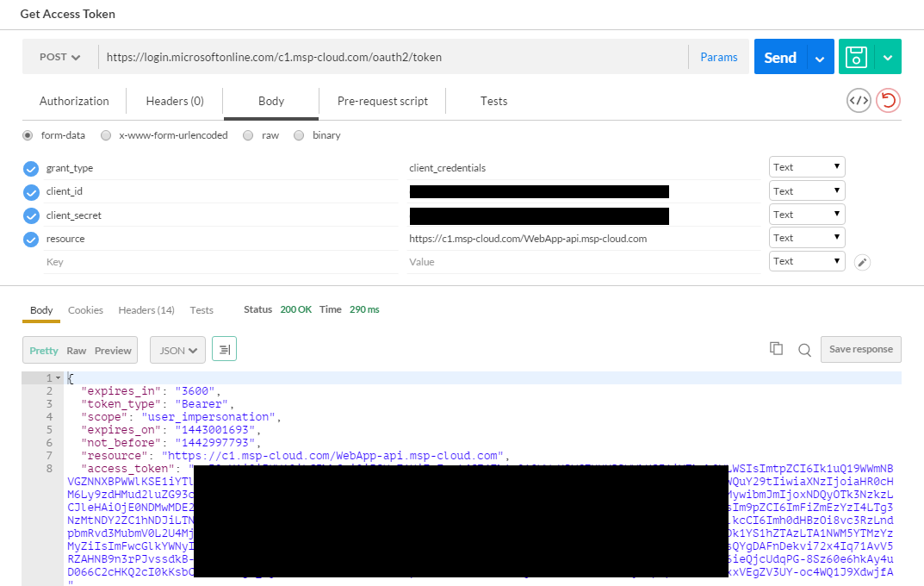924x586 pixels.
Task: Open the response Body tab
Action: coord(41,310)
